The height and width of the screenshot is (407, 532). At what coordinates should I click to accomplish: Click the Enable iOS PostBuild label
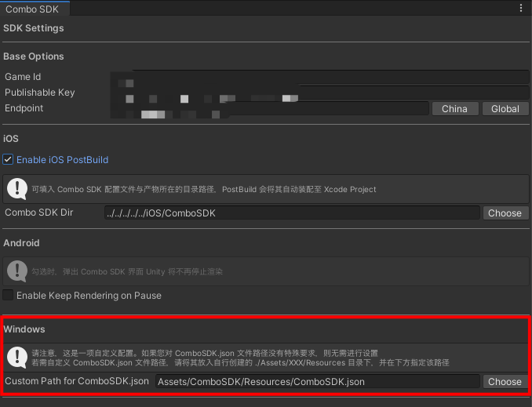coord(63,160)
